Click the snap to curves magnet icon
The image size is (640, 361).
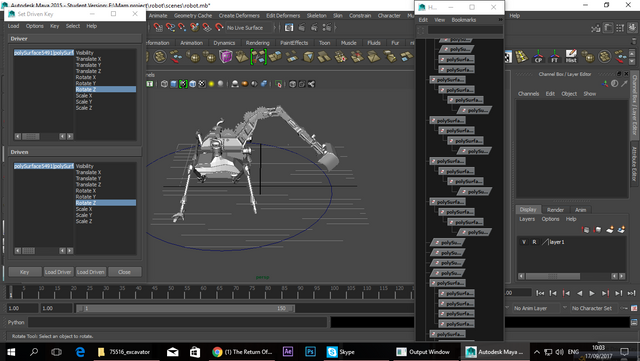170,27
